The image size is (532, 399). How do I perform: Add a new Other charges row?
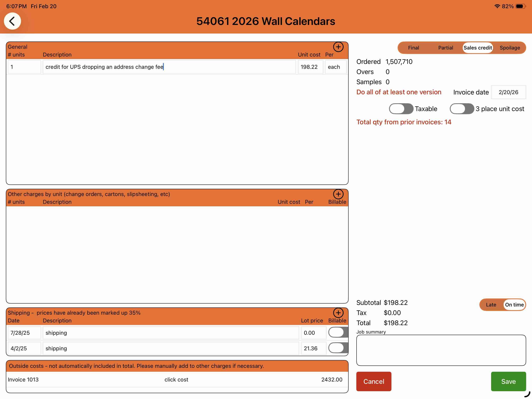coord(338,194)
